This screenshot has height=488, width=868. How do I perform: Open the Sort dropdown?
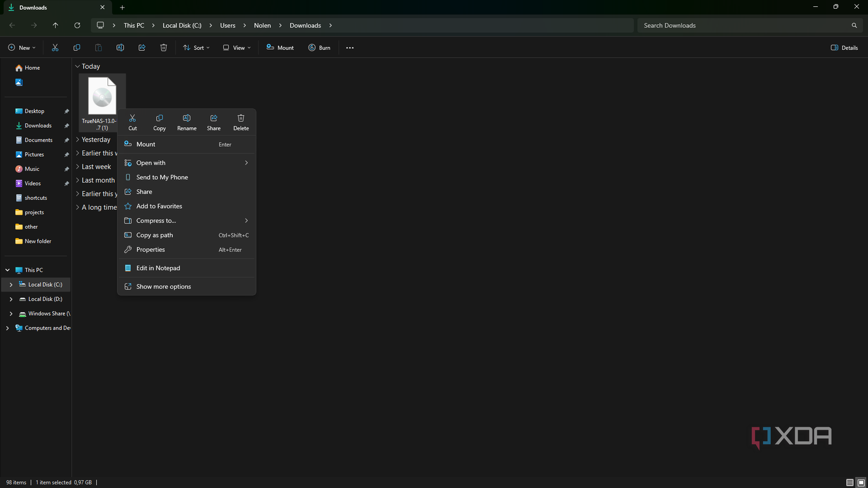196,47
